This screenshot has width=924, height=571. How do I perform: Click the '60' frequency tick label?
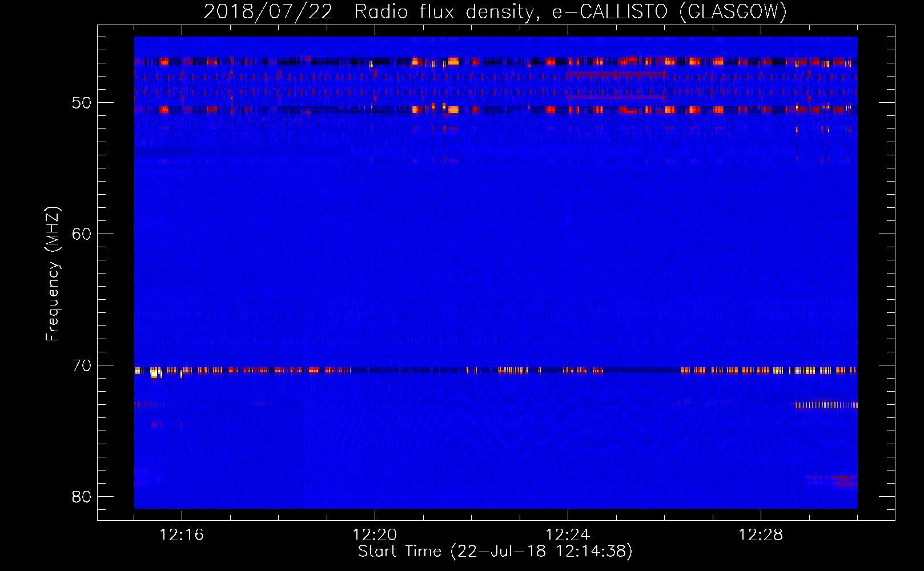click(x=82, y=234)
